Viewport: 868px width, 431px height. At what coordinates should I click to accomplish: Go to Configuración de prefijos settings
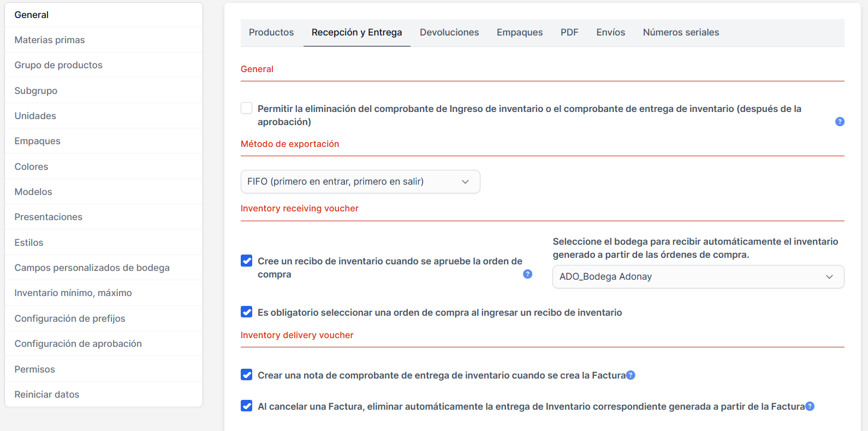(x=70, y=318)
